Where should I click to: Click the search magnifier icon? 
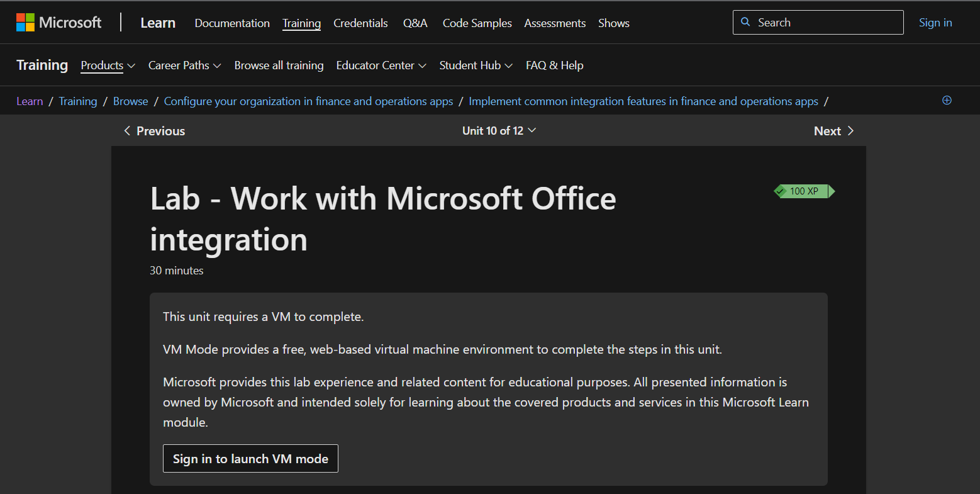[745, 22]
